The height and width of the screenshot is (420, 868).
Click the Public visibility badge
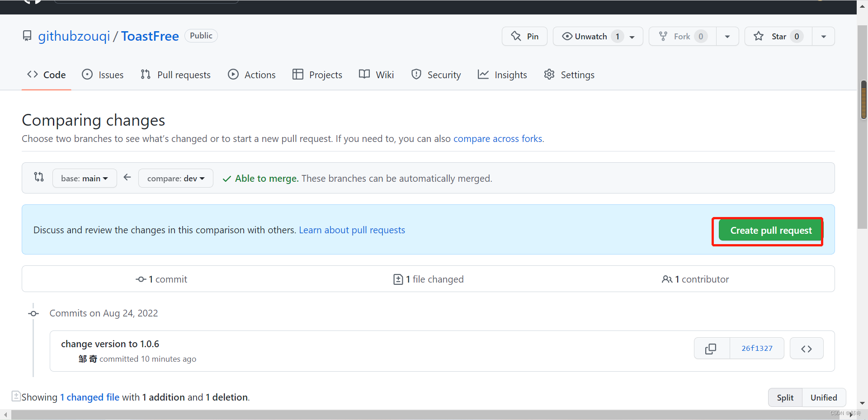pos(201,36)
